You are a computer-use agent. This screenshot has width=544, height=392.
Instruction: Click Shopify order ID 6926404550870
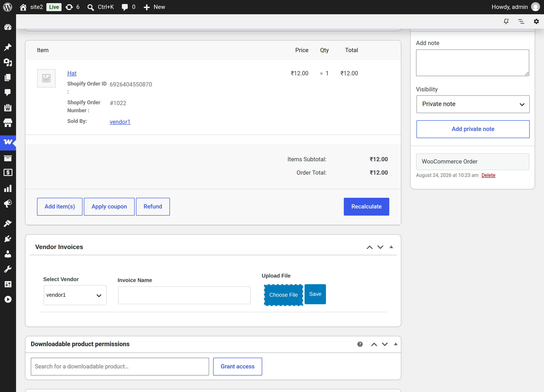click(x=131, y=84)
